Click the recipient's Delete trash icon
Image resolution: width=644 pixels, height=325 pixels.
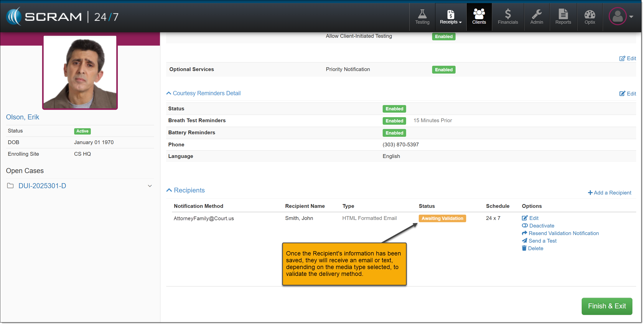(524, 248)
